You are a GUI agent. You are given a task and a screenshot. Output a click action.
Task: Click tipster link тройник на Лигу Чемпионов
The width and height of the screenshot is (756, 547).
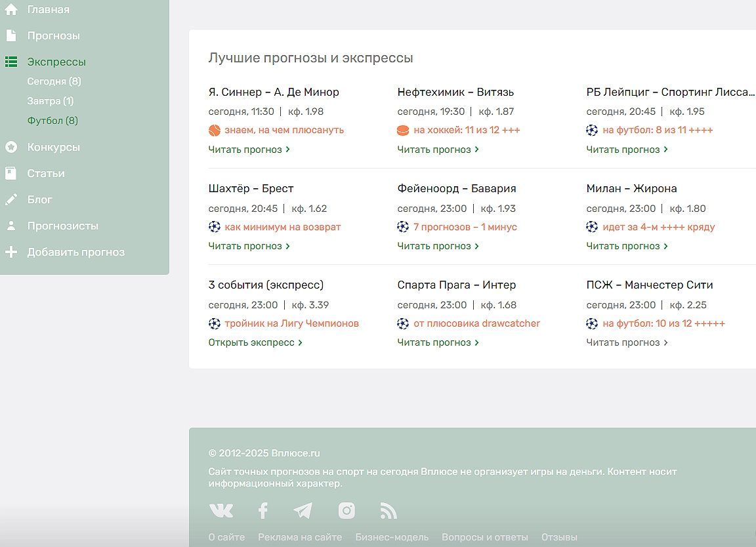tap(291, 323)
